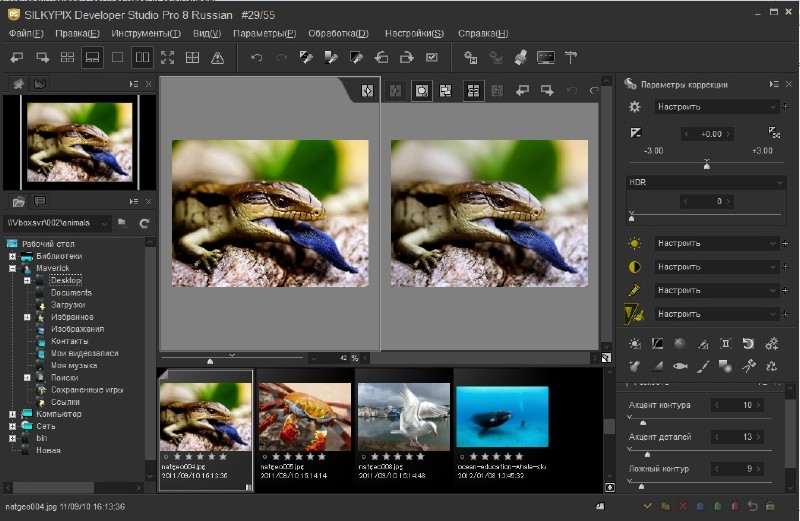The image size is (800, 521).
Task: Click the refresh folder icon beside the path
Action: pyautogui.click(x=144, y=223)
